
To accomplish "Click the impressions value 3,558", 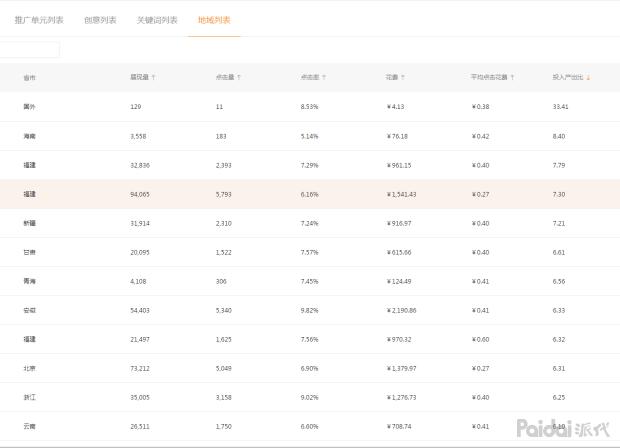I will coord(138,136).
